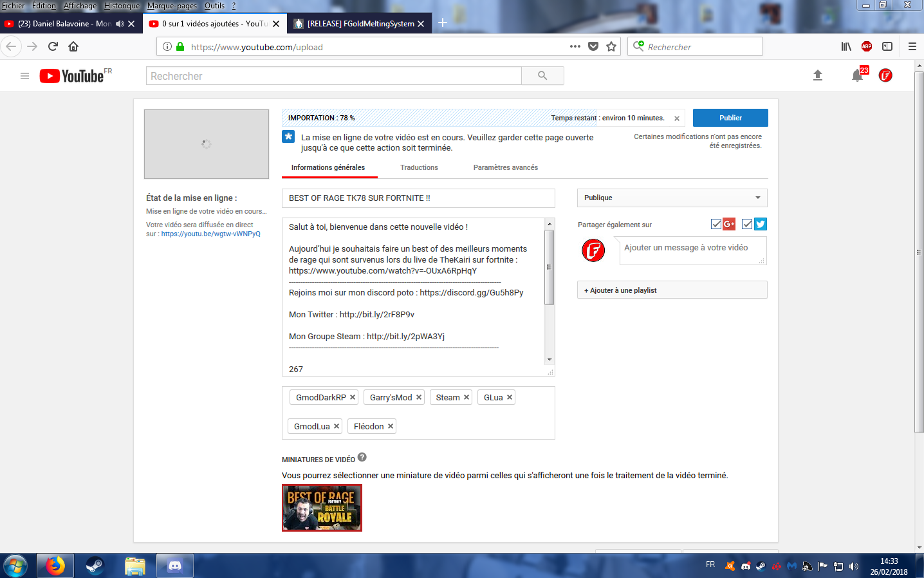The width and height of the screenshot is (924, 578).
Task: Remove the Garry'sMod tag
Action: 419,397
